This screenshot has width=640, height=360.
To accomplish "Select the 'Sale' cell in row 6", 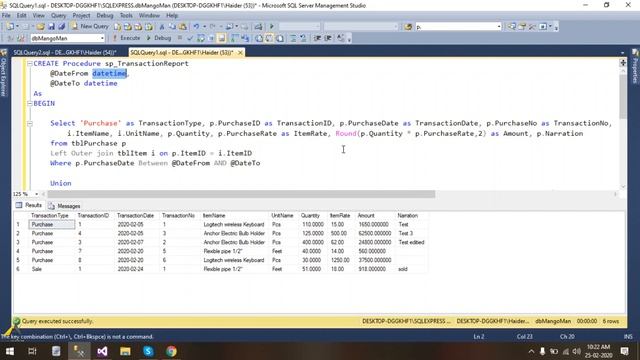I will pos(51,269).
